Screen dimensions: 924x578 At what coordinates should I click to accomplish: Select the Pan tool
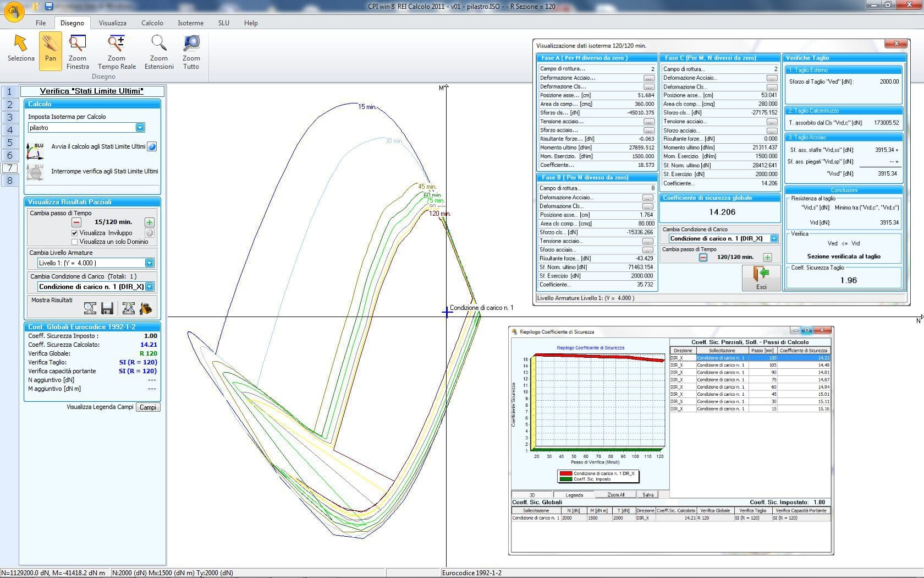[50, 51]
